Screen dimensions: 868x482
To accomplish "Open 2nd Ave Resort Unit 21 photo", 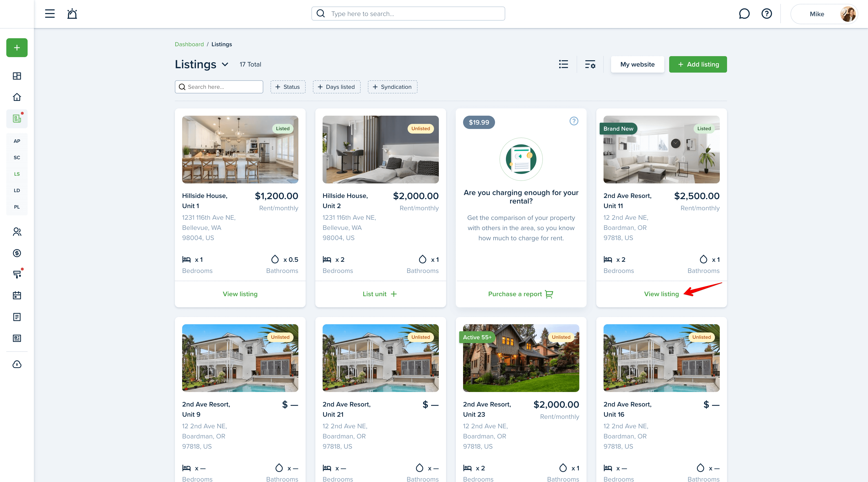I will point(380,358).
